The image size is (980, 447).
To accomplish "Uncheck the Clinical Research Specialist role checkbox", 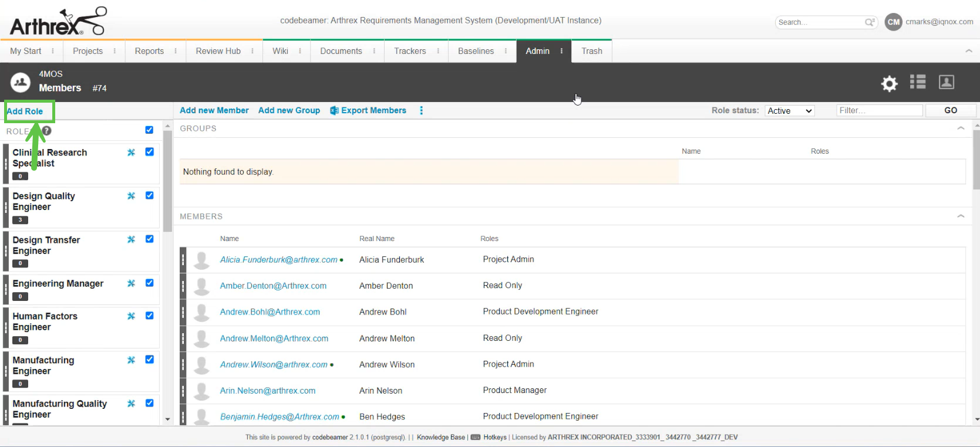I will [150, 152].
